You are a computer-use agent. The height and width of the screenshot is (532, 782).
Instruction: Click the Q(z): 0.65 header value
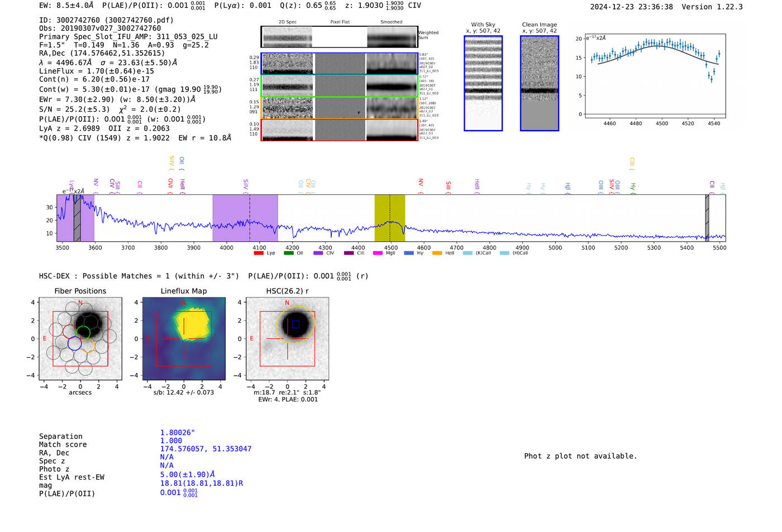(308, 6)
